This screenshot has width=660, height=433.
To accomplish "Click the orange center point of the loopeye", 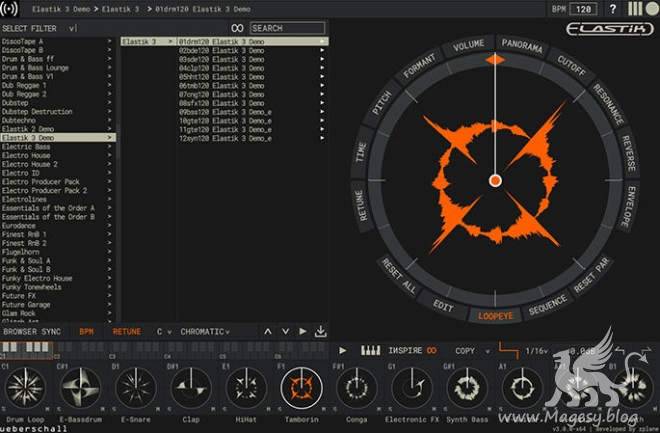I will pos(495,181).
